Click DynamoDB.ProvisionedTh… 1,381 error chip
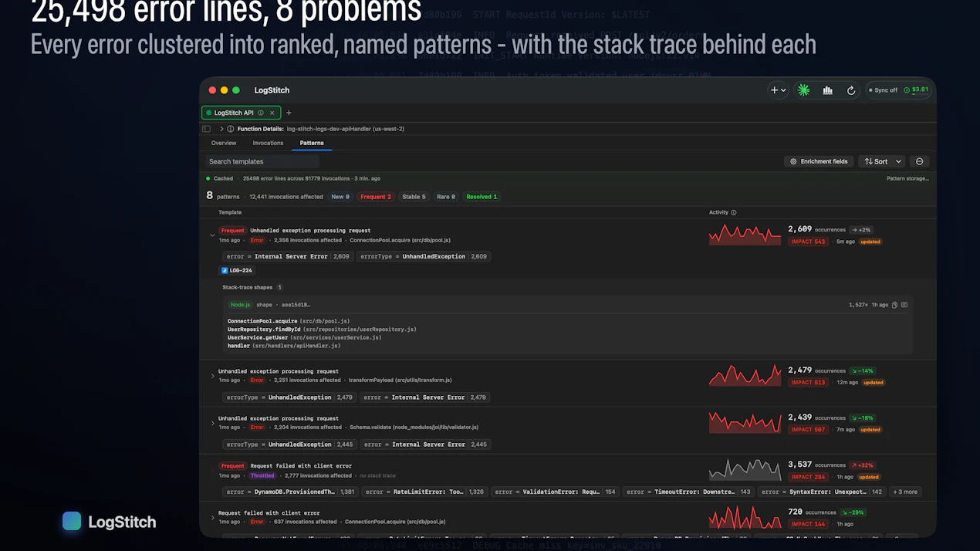Screen dimensions: 980x551 [290, 492]
